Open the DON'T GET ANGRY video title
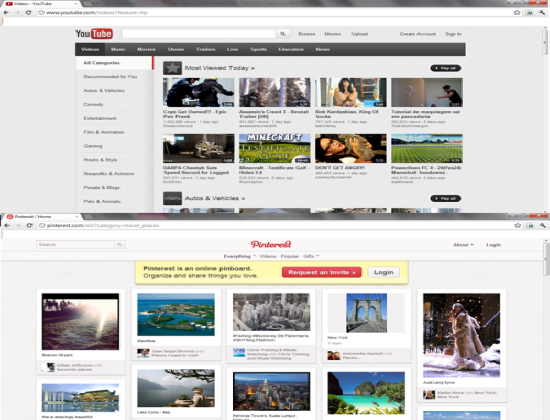 tap(340, 168)
